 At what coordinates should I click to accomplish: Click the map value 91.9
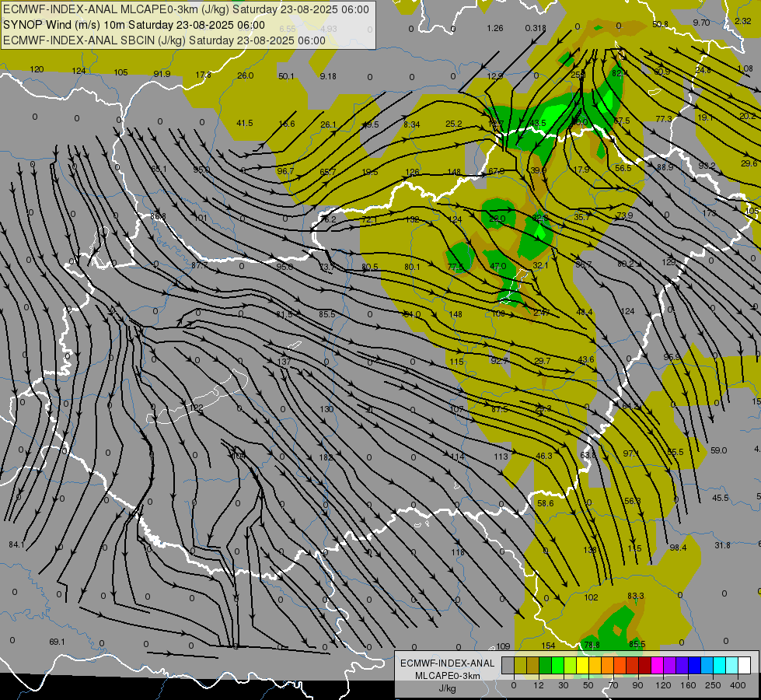[162, 74]
